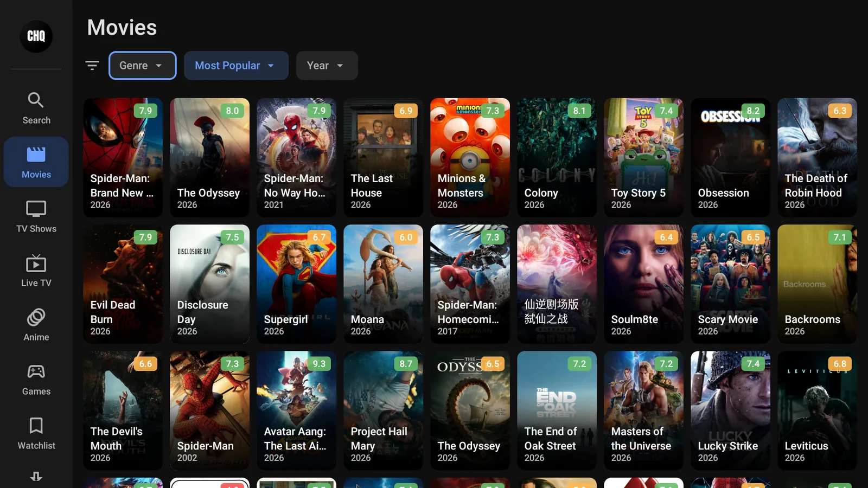The width and height of the screenshot is (868, 488).
Task: Open the Supergirl movie card
Action: click(x=297, y=284)
